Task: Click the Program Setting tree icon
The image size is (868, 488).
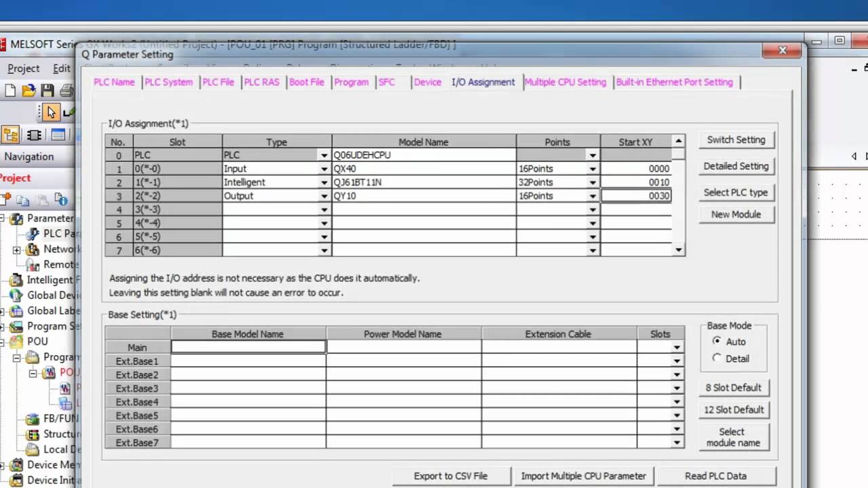Action: tap(16, 326)
